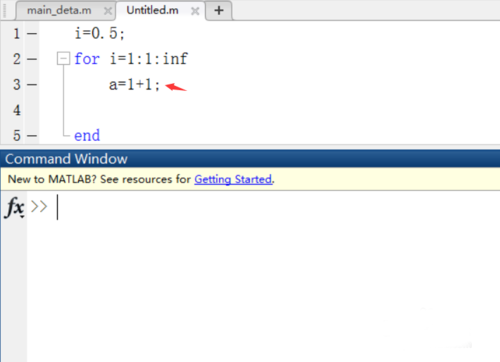Click code line i=0.5;
Viewport: 500px width, 362px height.
coord(100,33)
